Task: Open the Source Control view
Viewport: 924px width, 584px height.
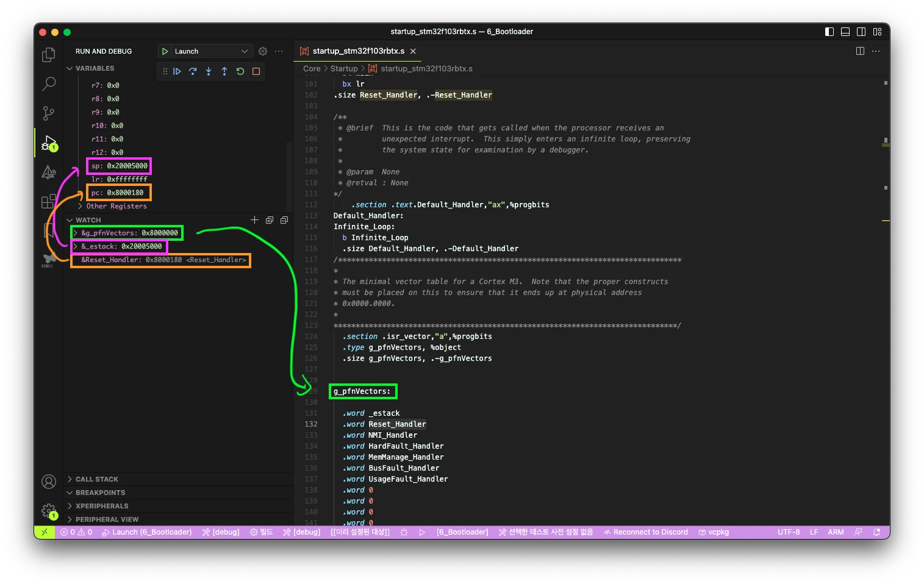Action: [49, 113]
